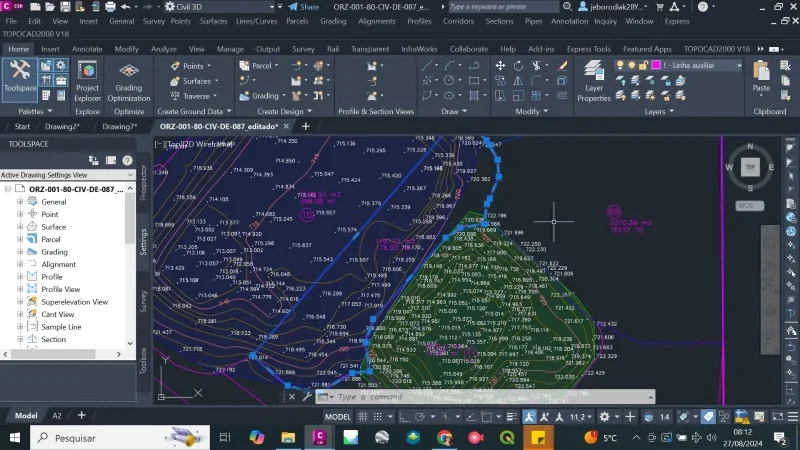Click the new drawing tab plus button
This screenshot has height=450, width=800.
pyautogui.click(x=306, y=127)
